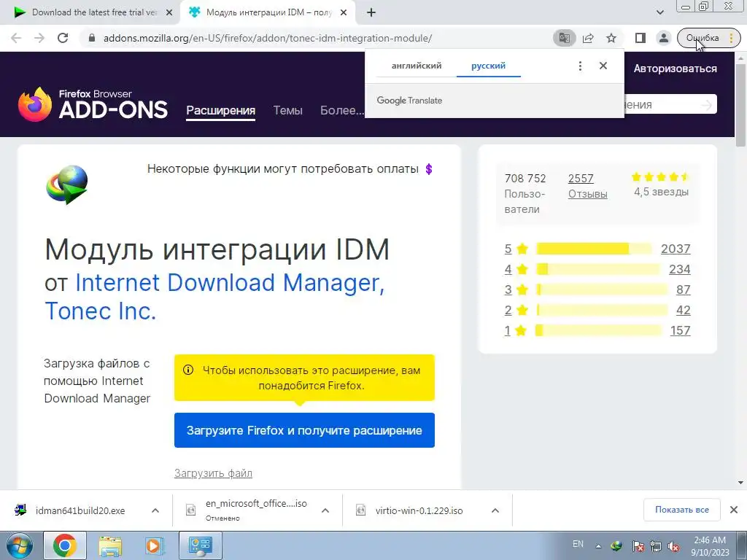This screenshot has width=747, height=560.
Task: Click the browser back arrow
Action: pos(16,38)
